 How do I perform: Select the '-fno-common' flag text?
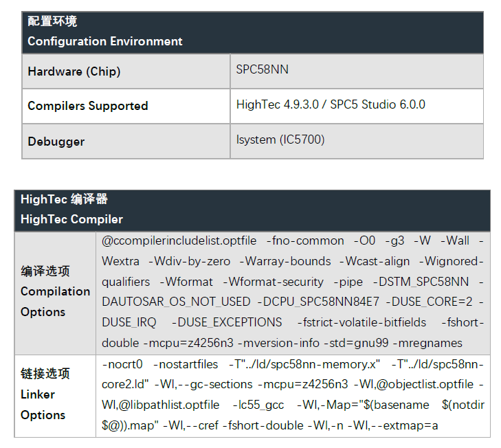[305, 240]
